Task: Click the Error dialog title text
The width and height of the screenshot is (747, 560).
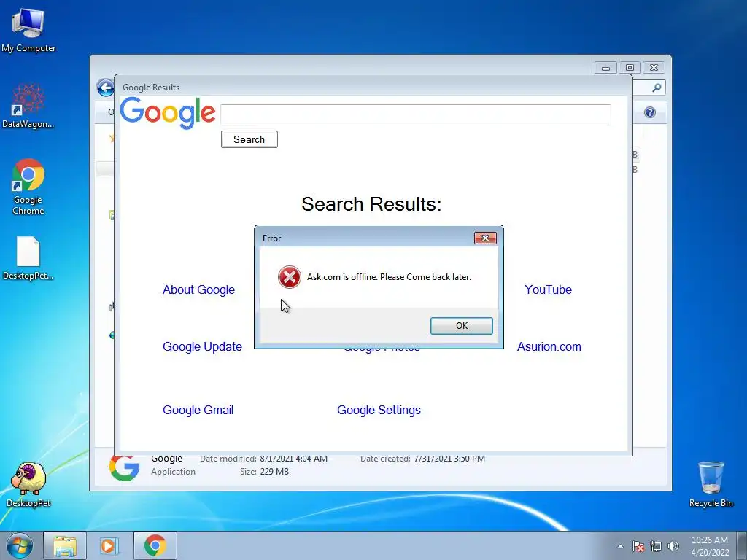Action: click(271, 238)
